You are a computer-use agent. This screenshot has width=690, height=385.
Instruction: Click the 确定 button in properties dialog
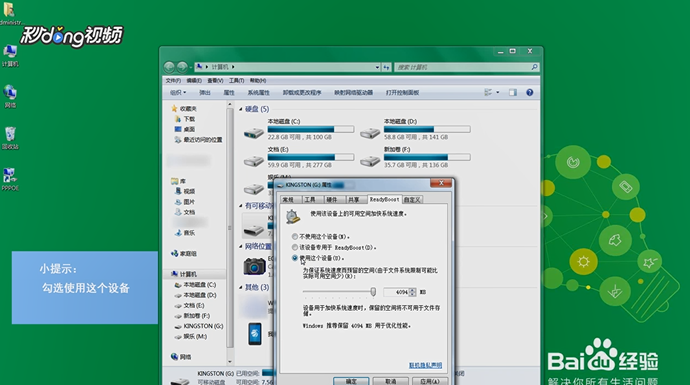pos(351,381)
